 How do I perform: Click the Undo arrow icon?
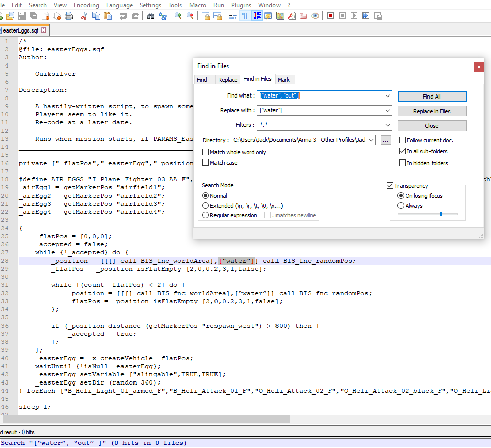[123, 16]
